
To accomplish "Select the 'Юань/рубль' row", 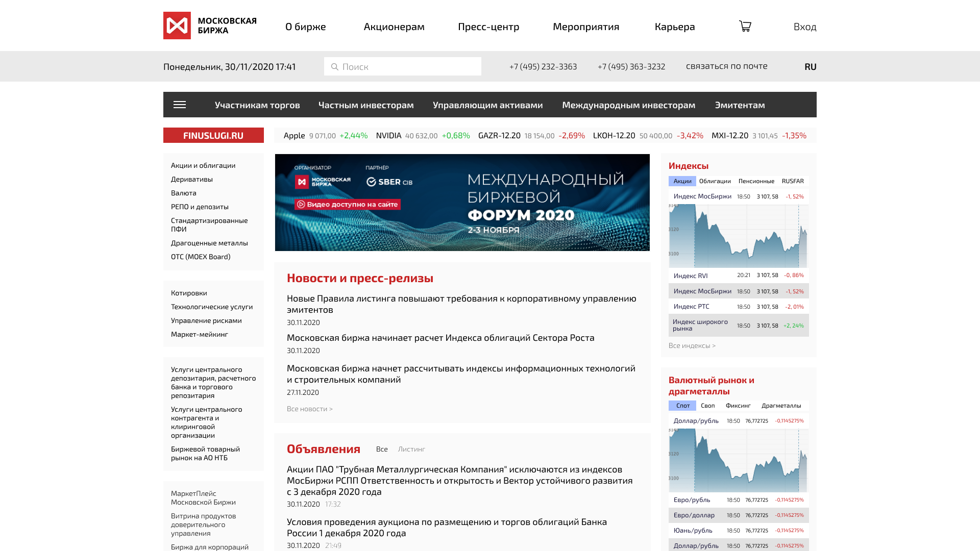I will click(739, 531).
